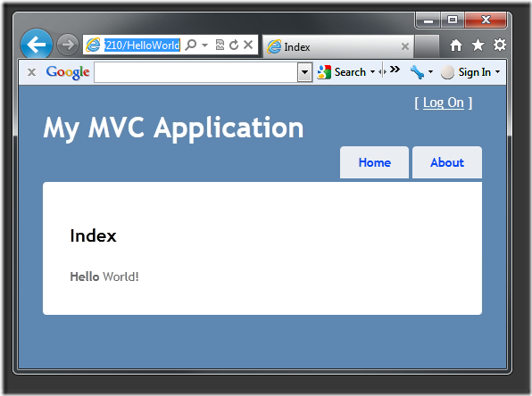
Task: Click the Log On link
Action: tap(443, 103)
